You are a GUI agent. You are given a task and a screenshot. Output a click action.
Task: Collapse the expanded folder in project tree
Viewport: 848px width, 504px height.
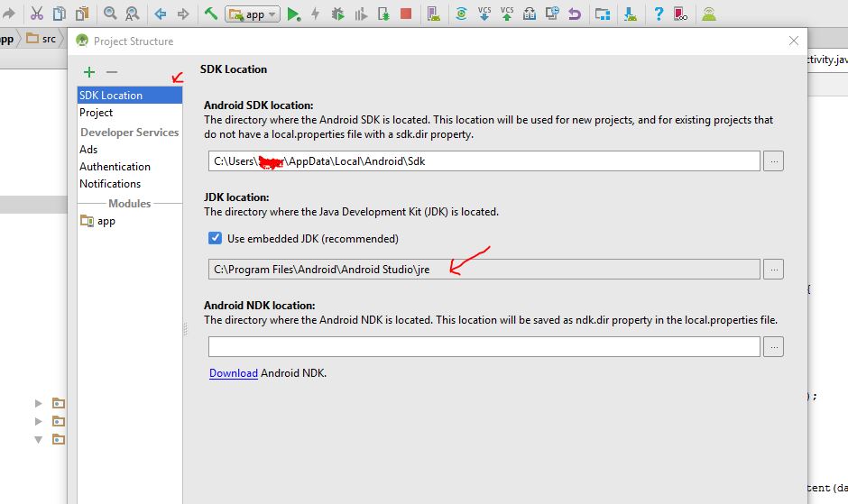point(38,439)
